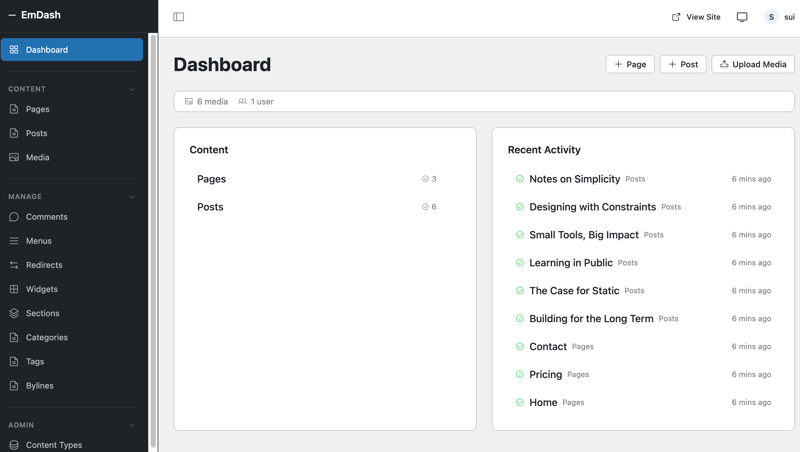Click the EmDash logo icon
The height and width of the screenshot is (452, 800).
tap(13, 15)
